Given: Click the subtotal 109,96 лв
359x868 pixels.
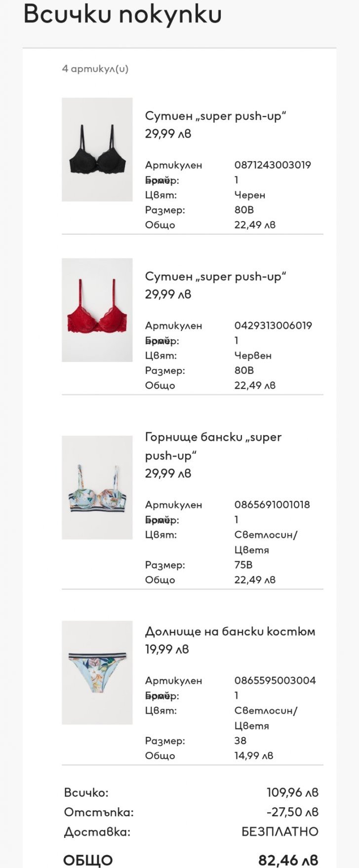Looking at the screenshot, I should [x=293, y=793].
